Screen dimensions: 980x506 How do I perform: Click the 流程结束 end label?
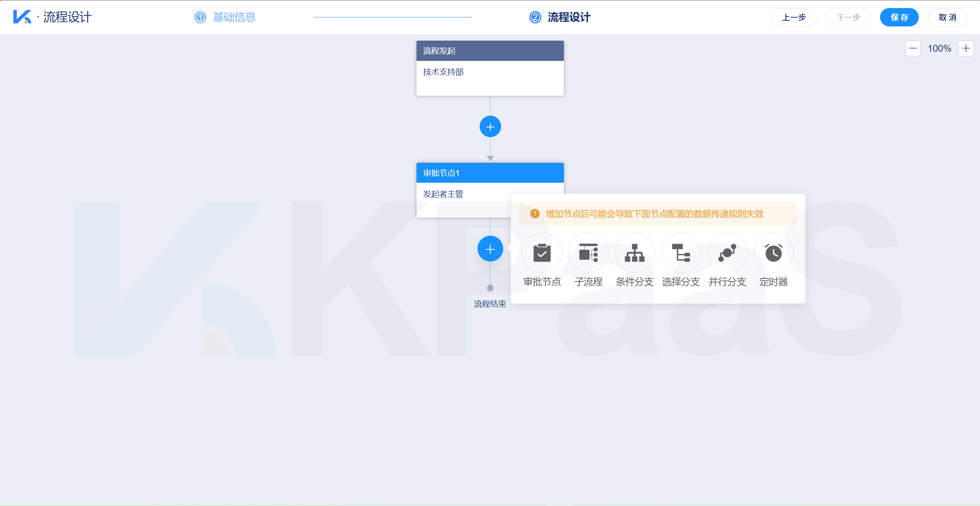pos(490,304)
